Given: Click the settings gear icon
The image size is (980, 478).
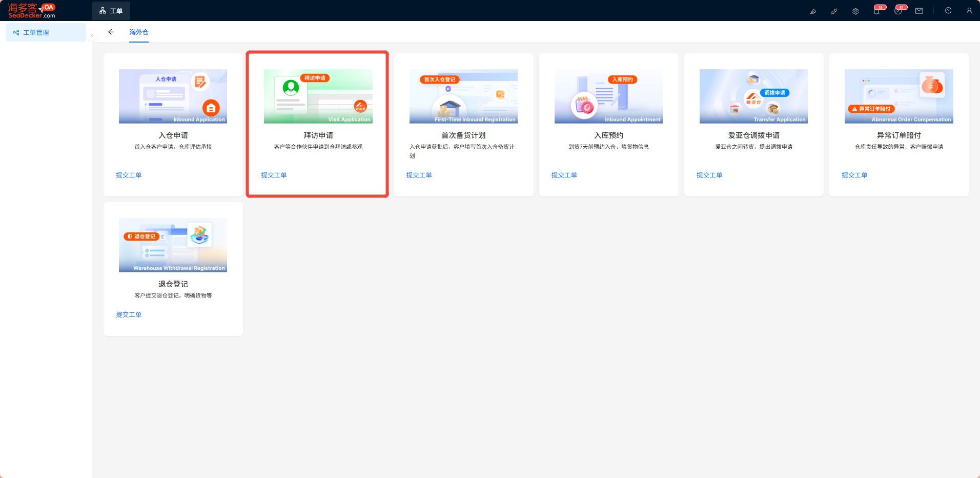Looking at the screenshot, I should pos(855,11).
